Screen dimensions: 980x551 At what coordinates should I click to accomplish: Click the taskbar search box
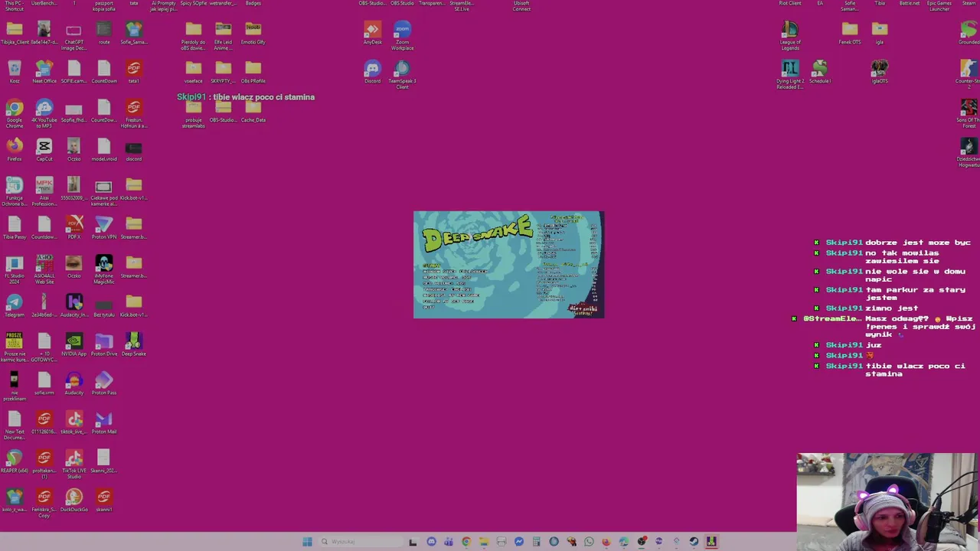[x=360, y=542]
